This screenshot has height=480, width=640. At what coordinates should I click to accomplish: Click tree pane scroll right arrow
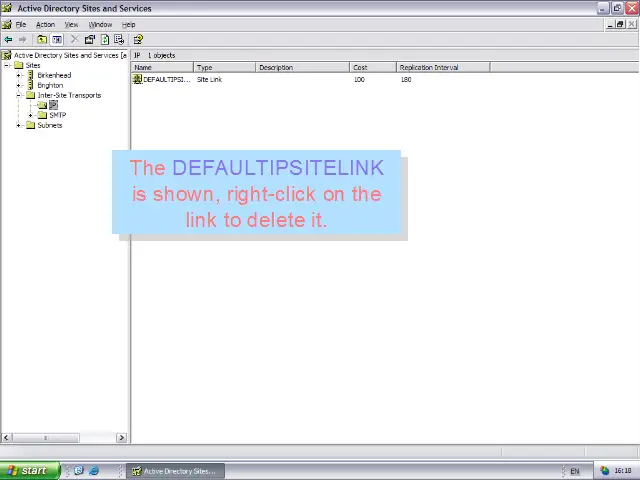(121, 438)
